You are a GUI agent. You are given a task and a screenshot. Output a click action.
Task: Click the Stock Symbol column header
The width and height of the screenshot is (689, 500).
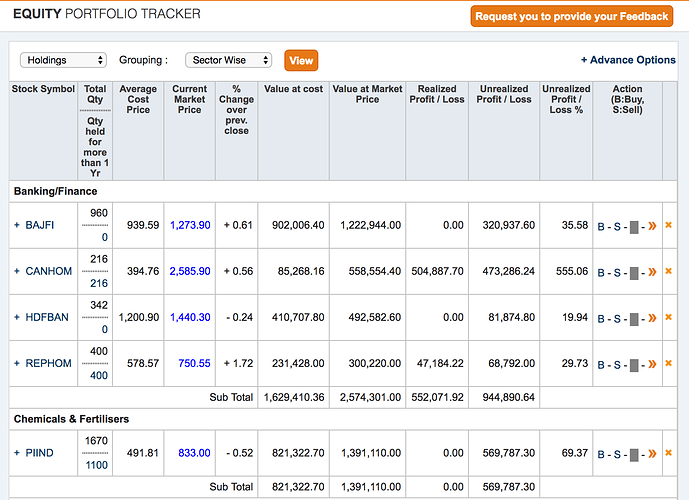click(x=43, y=89)
